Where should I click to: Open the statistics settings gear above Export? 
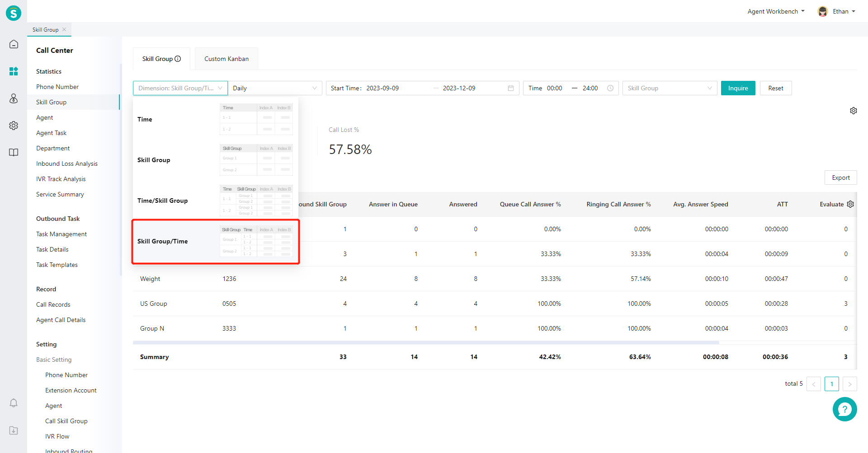pos(854,111)
